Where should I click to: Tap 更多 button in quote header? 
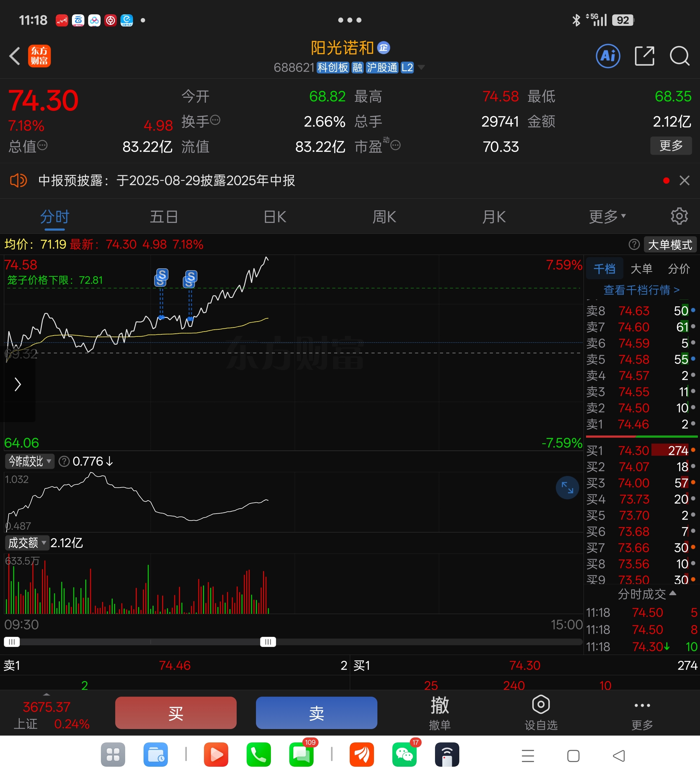[671, 145]
